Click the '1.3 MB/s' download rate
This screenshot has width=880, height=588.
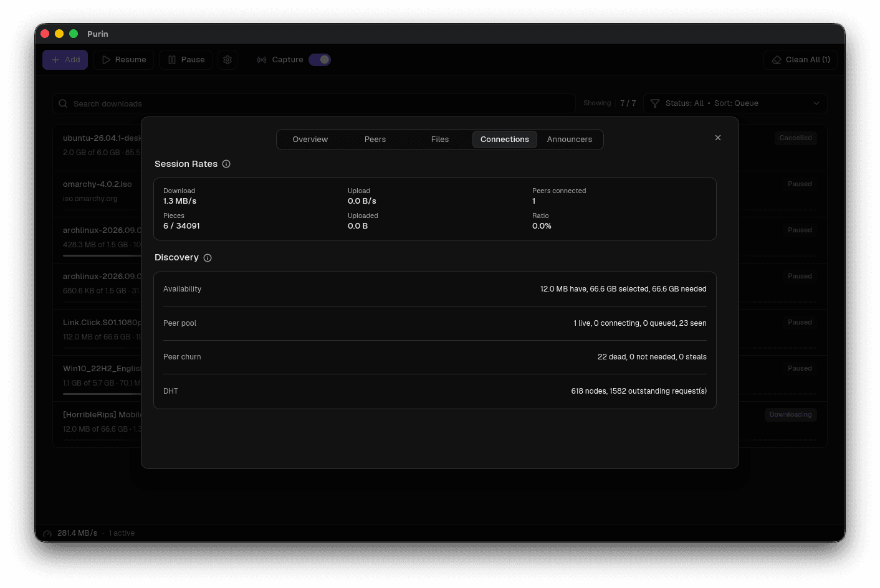(x=179, y=201)
